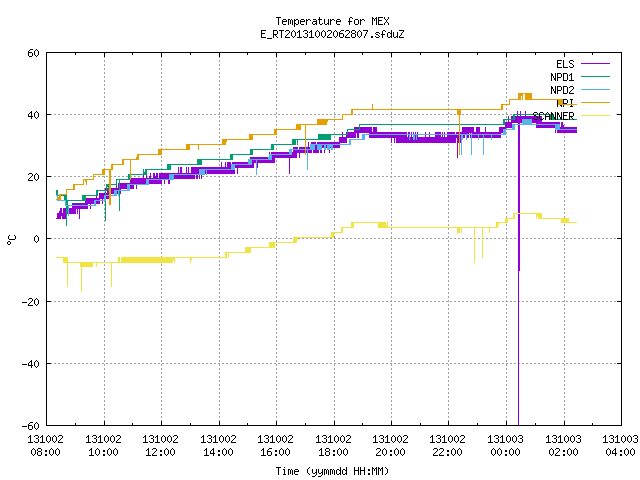This screenshot has height=480, width=640.
Task: Click the ELS legend label
Action: (565, 64)
